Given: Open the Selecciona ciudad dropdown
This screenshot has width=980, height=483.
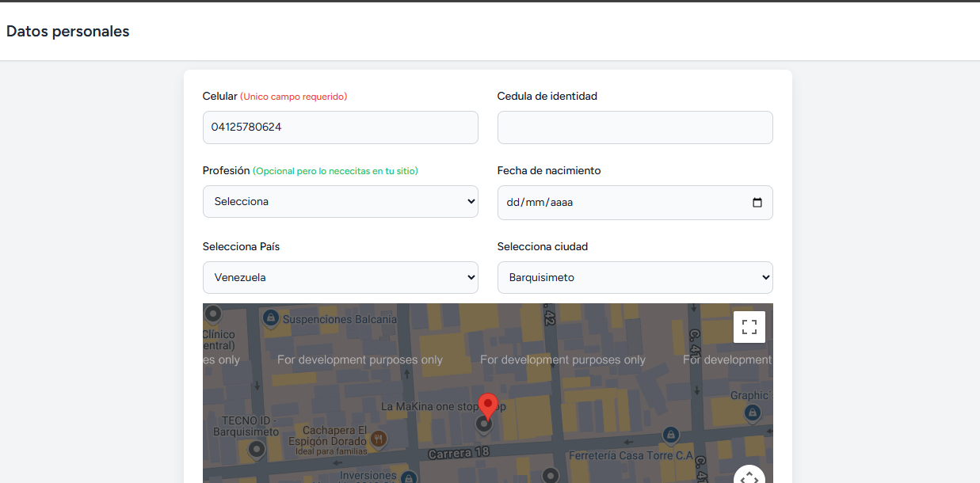Looking at the screenshot, I should pyautogui.click(x=635, y=277).
